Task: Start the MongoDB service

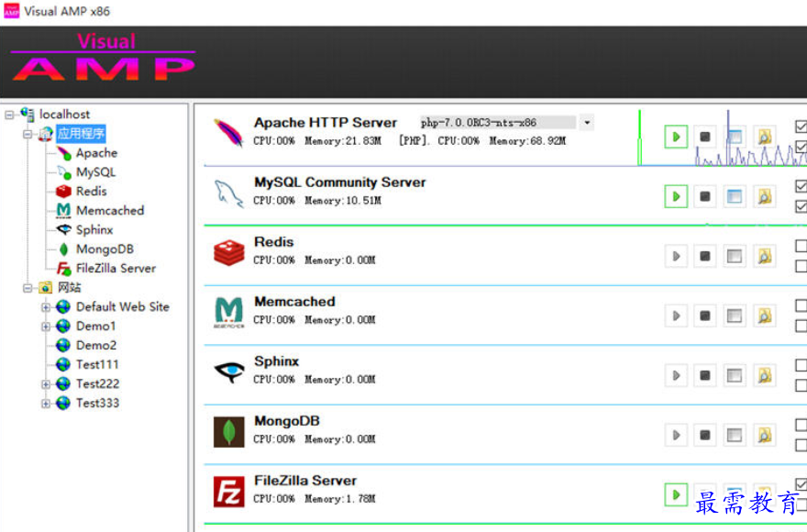Action: click(676, 435)
